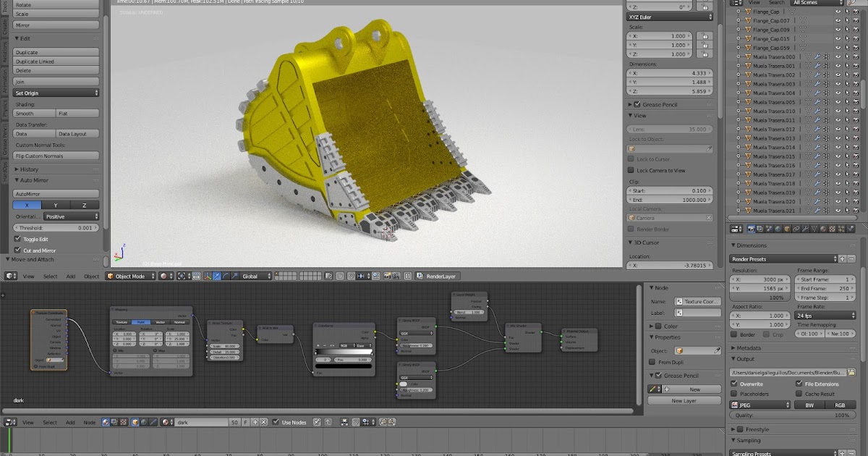Click the Smooth shading button
The width and height of the screenshot is (868, 456).
[x=35, y=114]
